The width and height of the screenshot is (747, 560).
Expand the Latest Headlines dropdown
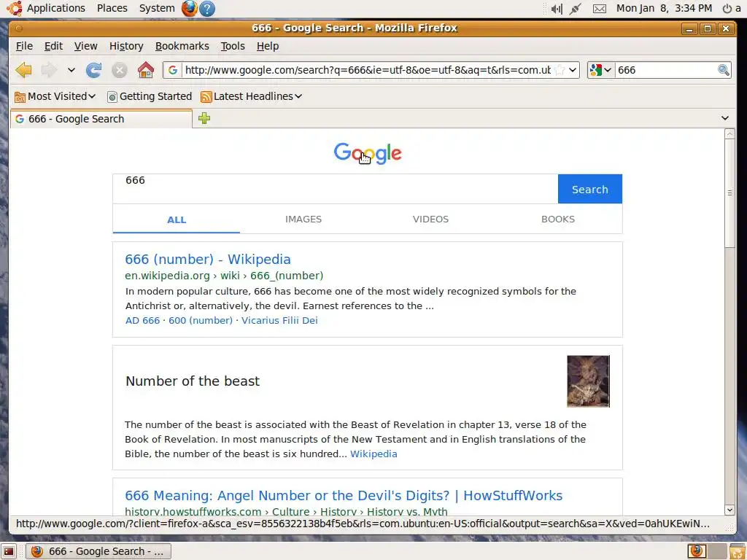coord(298,96)
